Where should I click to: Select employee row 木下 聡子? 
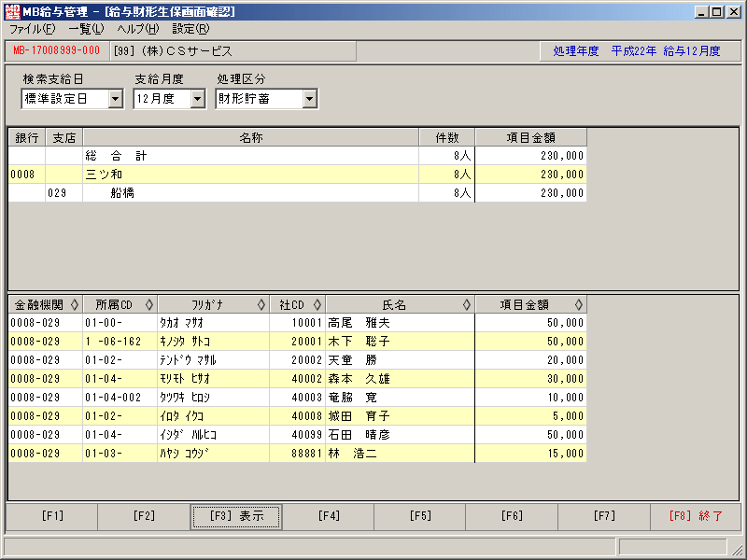297,342
